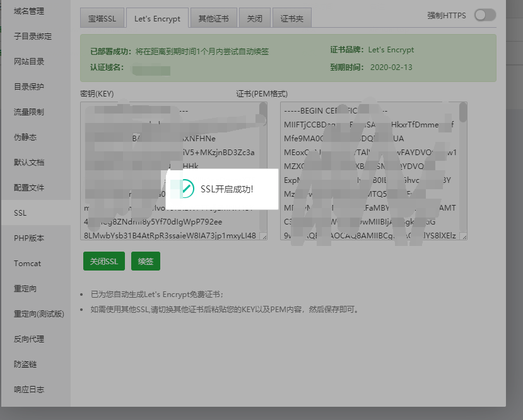Image resolution: width=523 pixels, height=420 pixels.
Task: Open 反向代理 settings
Action: (29, 339)
